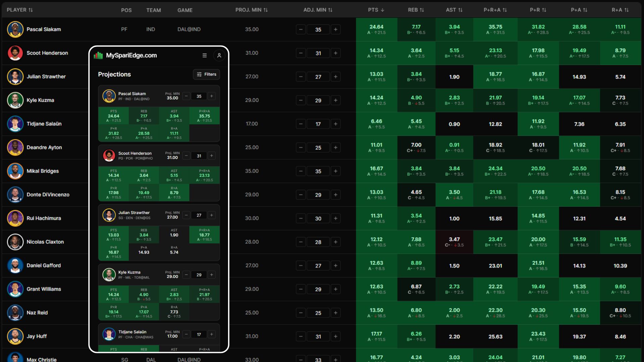
Task: Click the plus icon on Tidjane Salaün's mobile card
Action: pos(211,335)
